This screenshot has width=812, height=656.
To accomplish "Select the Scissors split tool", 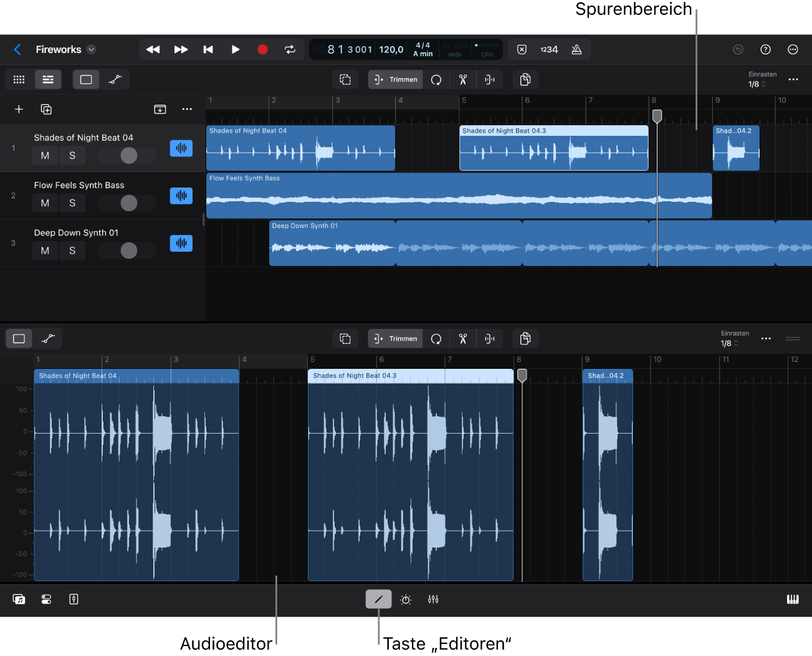I will [462, 79].
